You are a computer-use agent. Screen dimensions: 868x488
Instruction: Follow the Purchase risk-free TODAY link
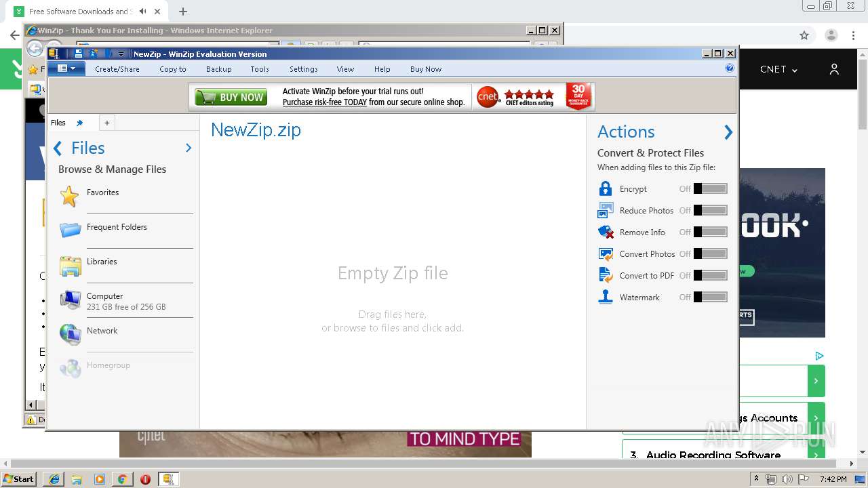[325, 102]
